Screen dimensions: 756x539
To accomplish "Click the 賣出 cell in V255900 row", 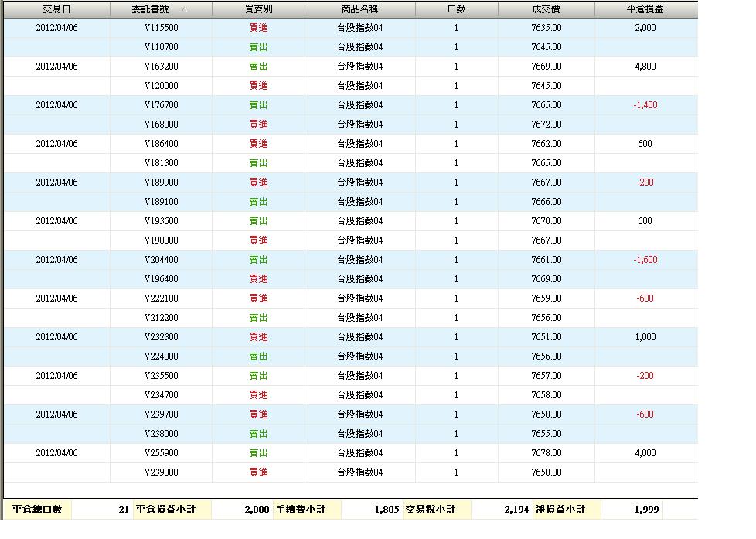I will (x=258, y=452).
